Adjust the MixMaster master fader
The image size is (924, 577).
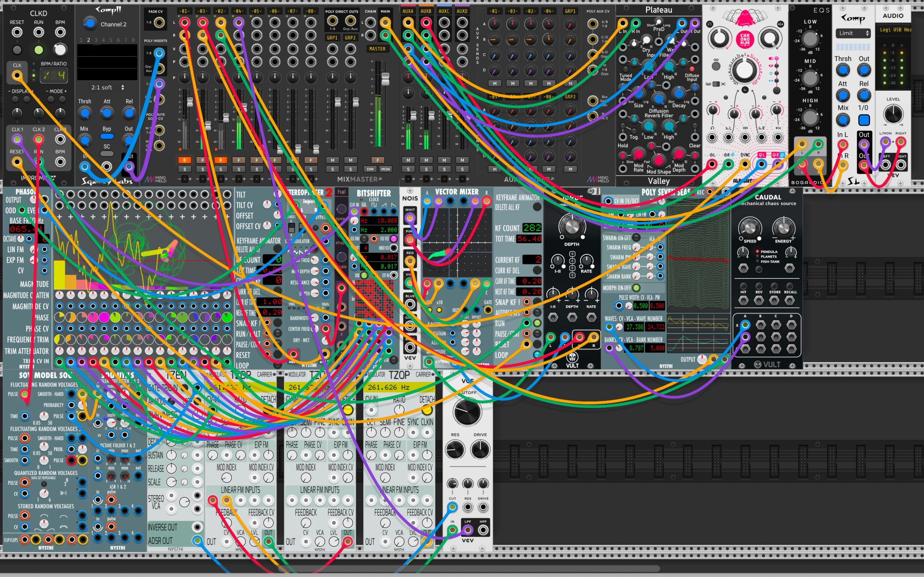point(385,78)
